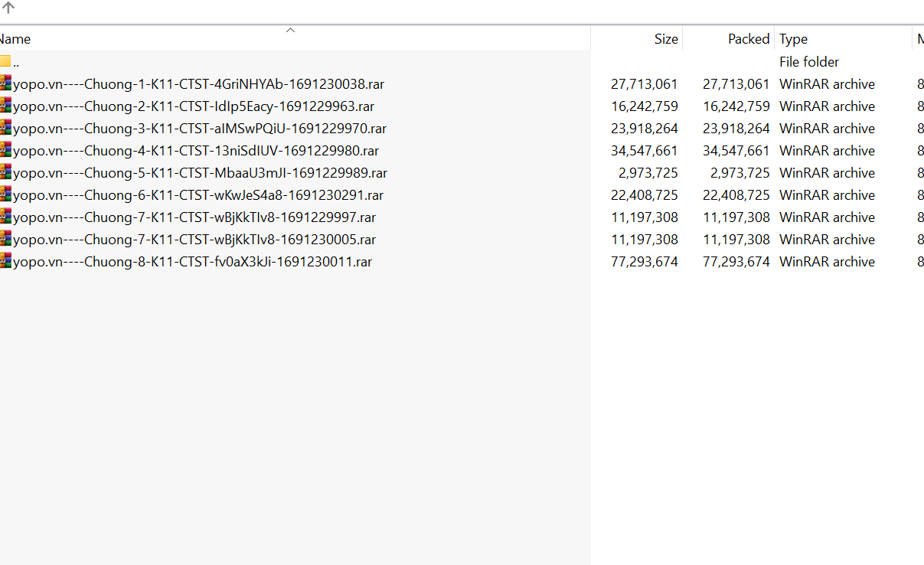Sort files by the Packed column header
This screenshot has width=924, height=565.
coord(748,39)
